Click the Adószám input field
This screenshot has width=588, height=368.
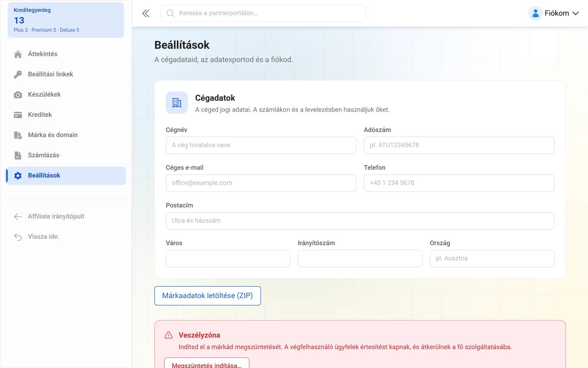pos(459,145)
